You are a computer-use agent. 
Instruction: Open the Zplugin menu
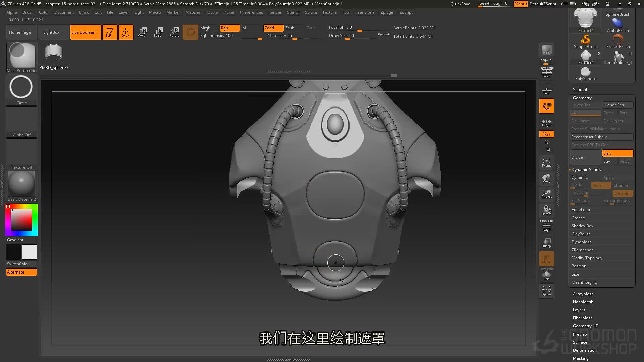coord(387,12)
